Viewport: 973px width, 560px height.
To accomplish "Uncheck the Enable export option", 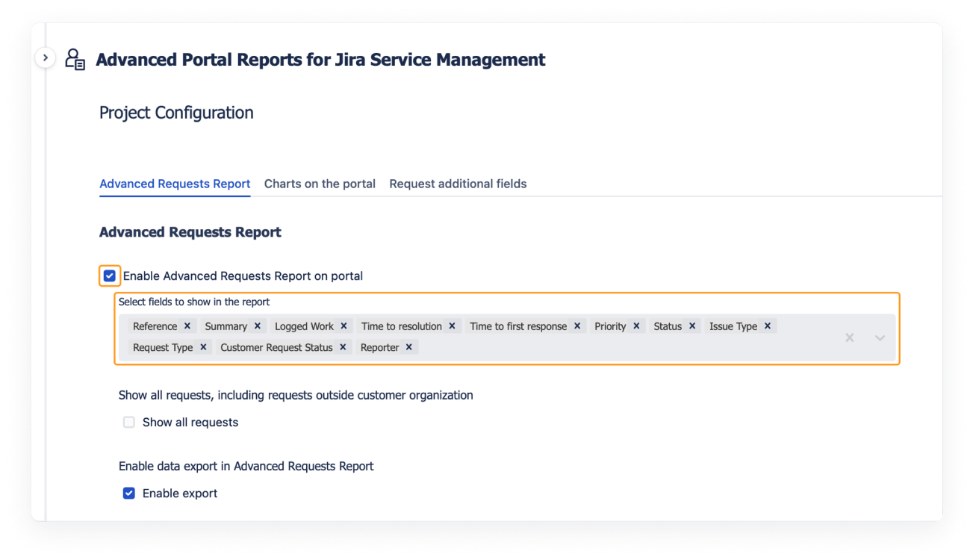I will (128, 493).
